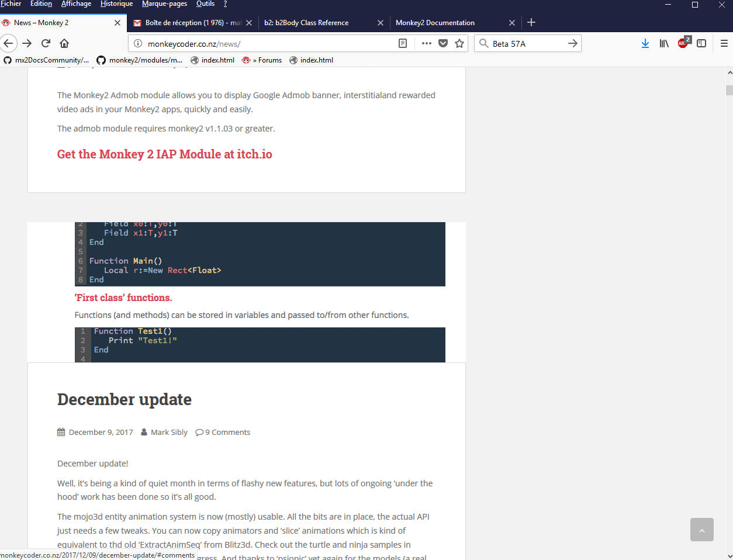Toggle Reader View in address bar
Screen dimensions: 733x560
point(403,43)
